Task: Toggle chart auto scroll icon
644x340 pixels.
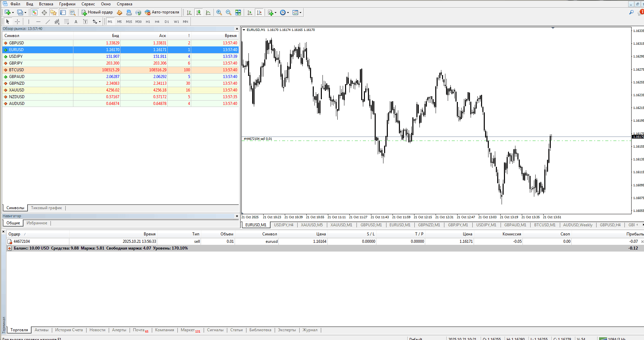Action: (249, 12)
